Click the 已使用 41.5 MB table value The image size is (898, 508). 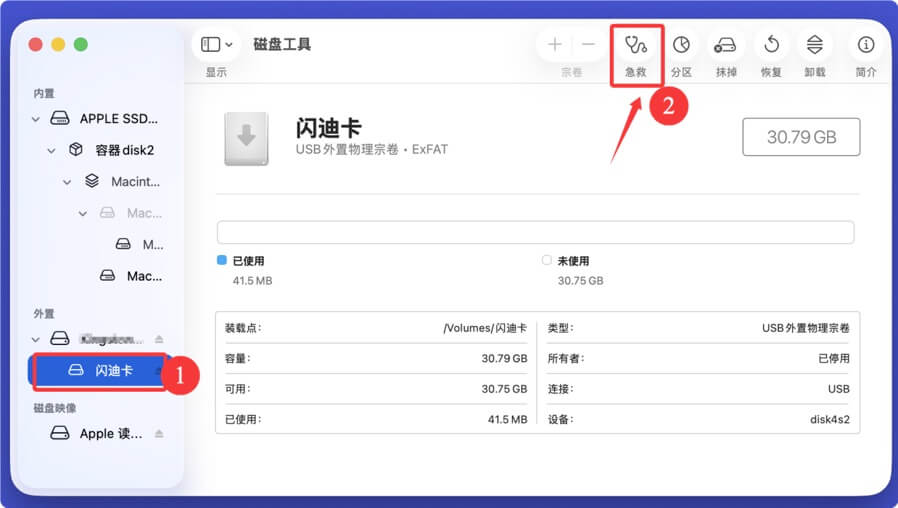point(507,419)
